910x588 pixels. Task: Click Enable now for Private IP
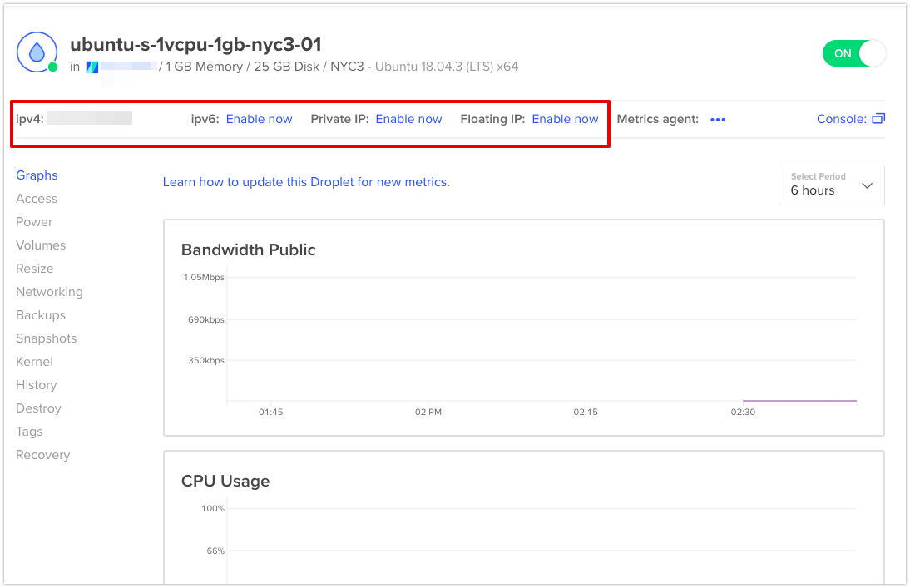point(408,119)
